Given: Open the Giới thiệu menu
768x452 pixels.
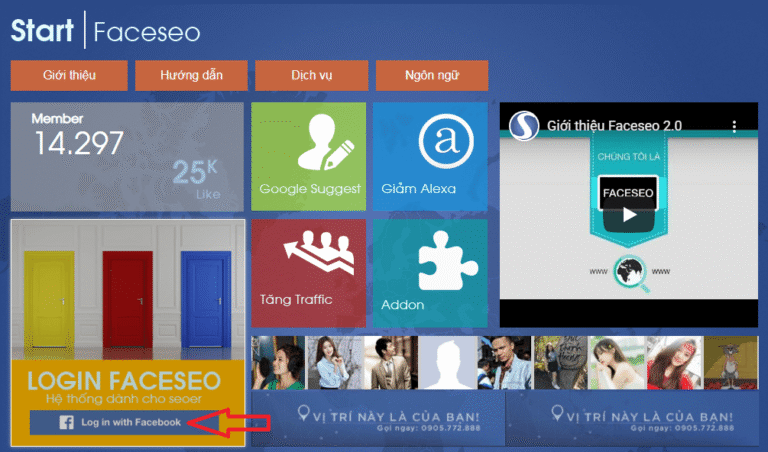Looking at the screenshot, I should pyautogui.click(x=69, y=75).
